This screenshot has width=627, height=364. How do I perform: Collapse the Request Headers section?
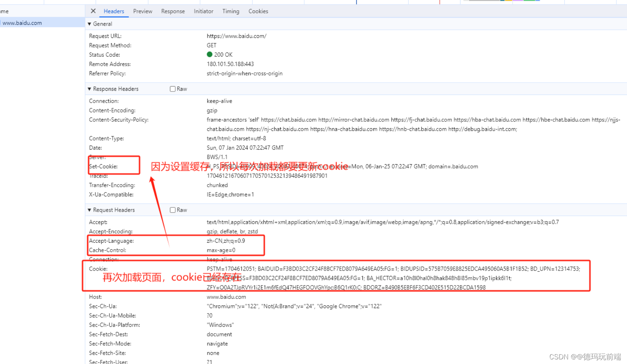click(90, 210)
